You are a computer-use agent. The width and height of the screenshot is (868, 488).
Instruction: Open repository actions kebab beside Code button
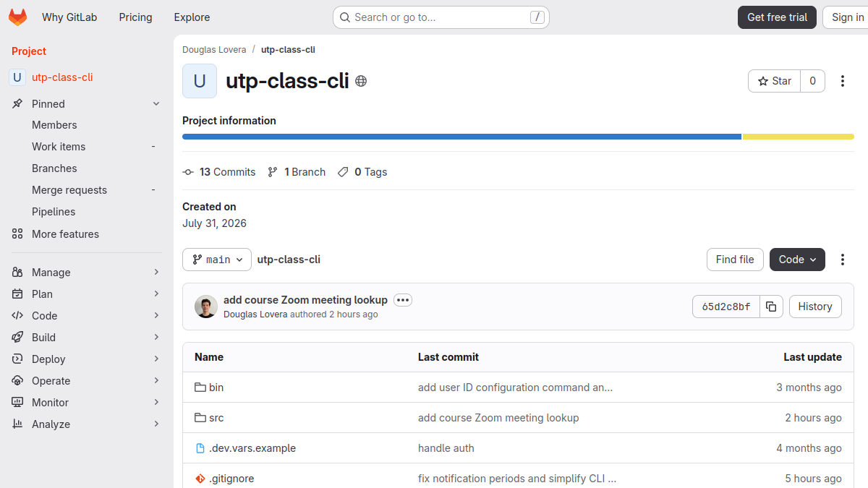[x=842, y=260]
